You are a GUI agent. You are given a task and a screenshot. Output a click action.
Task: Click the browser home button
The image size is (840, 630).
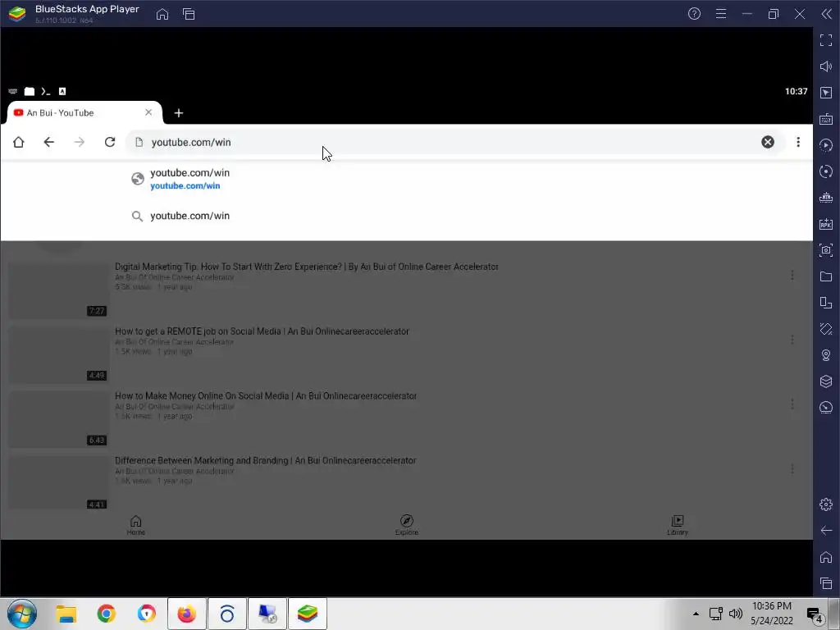pyautogui.click(x=19, y=142)
